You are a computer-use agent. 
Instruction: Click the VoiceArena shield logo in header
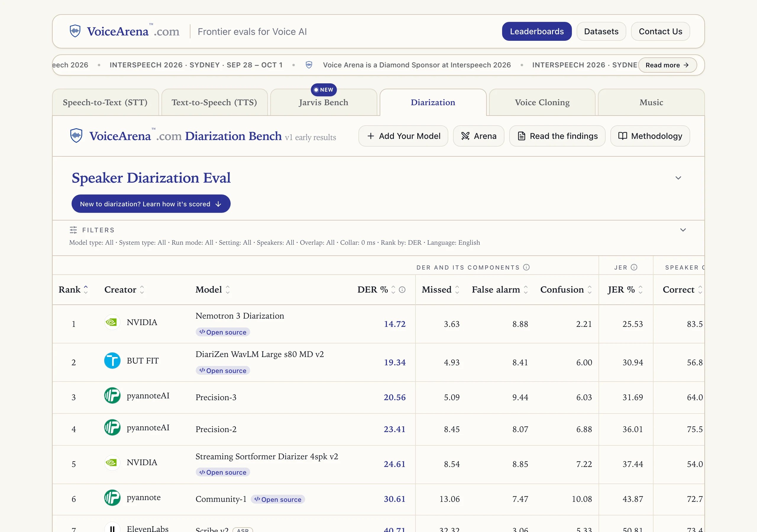tap(75, 31)
